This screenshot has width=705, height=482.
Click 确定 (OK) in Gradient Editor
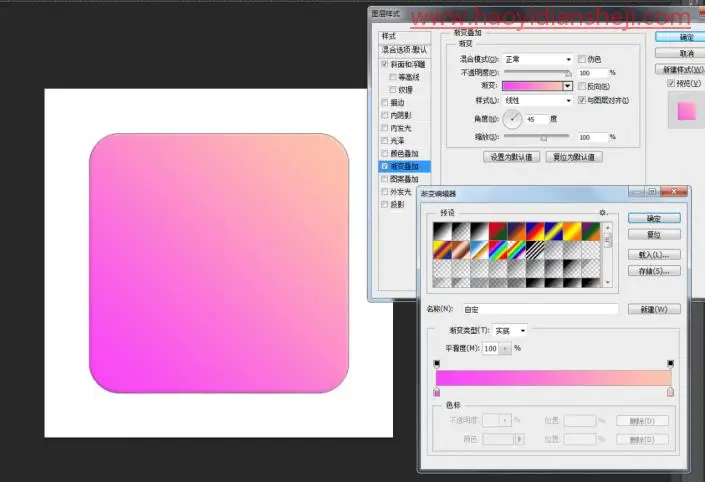654,219
